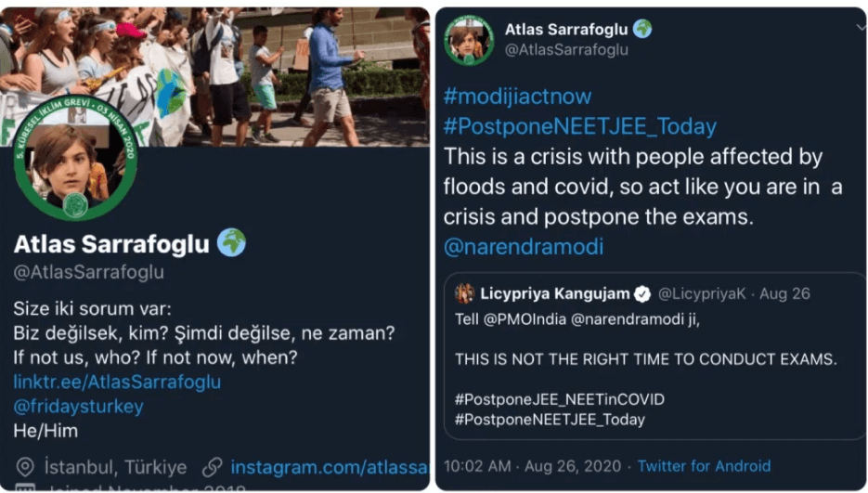
Task: Click the globe emoji in the tweet header name
Action: [641, 29]
